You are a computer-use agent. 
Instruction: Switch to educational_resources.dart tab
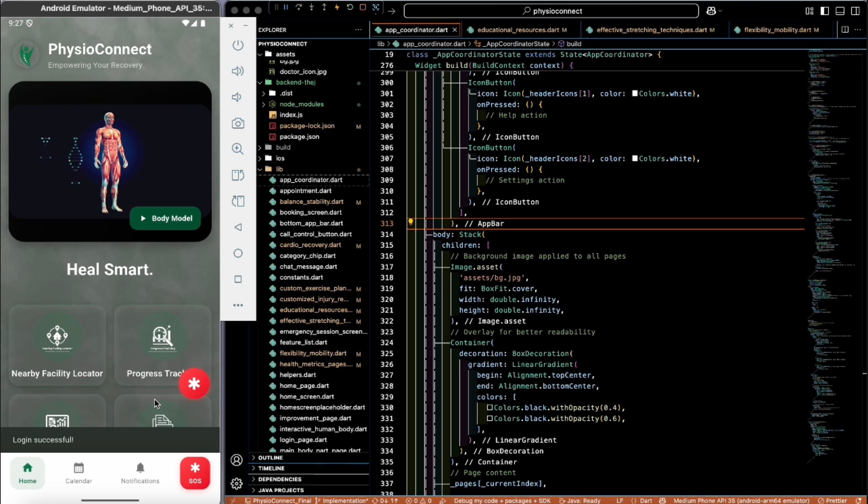point(518,30)
